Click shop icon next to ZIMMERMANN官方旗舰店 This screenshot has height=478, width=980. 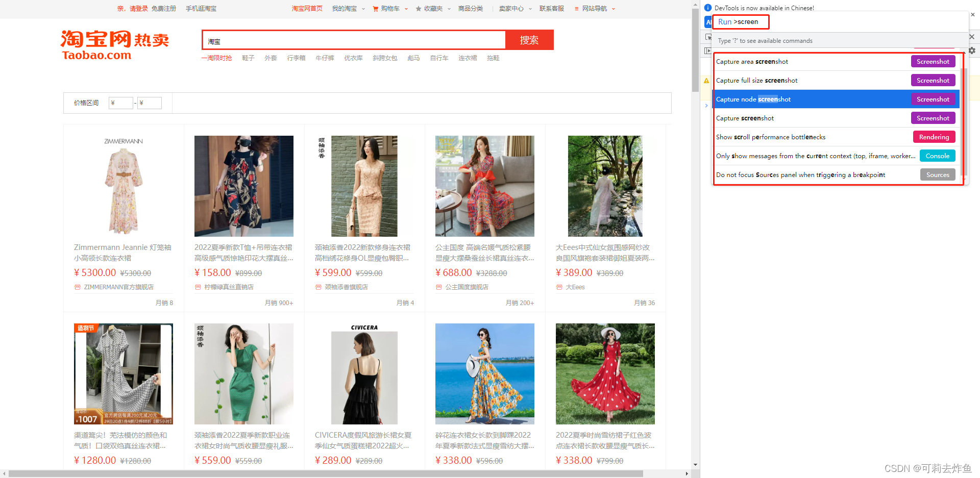pos(78,287)
